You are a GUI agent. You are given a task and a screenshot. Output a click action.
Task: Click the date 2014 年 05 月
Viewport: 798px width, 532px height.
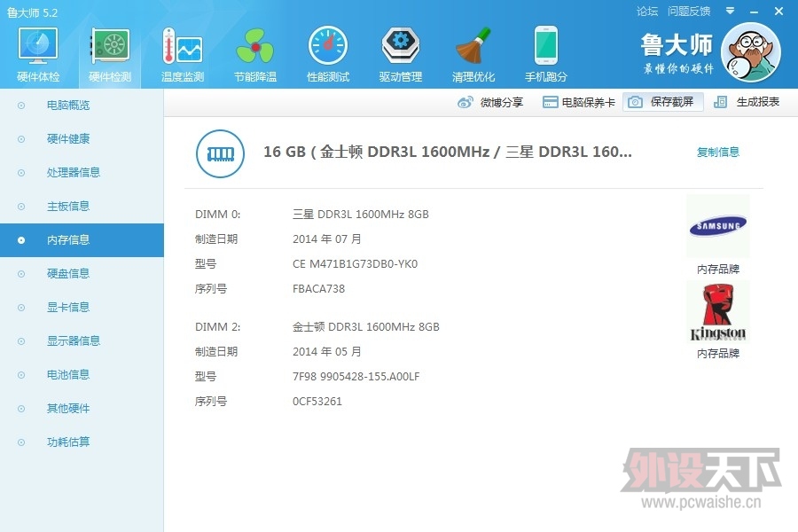point(326,352)
